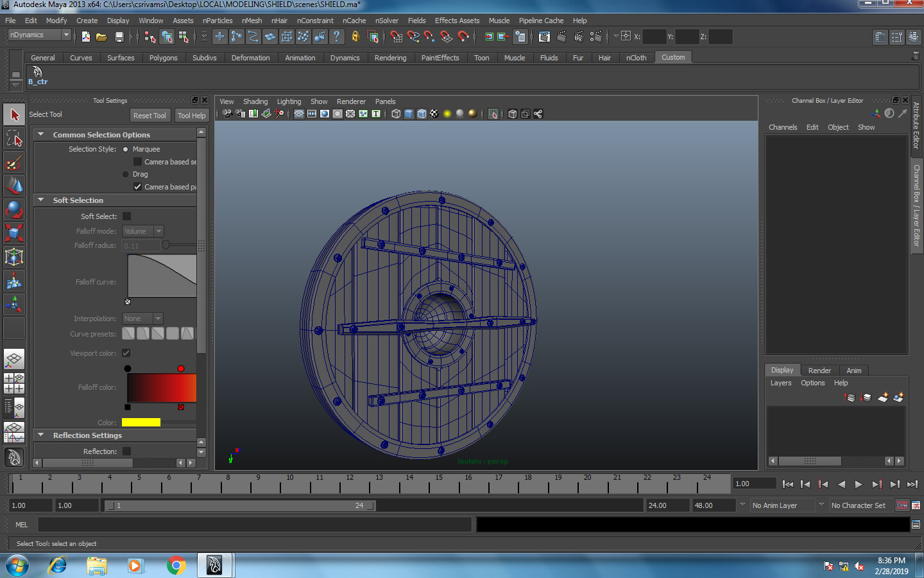Open the nDynamics menu set dropdown
Image resolution: width=924 pixels, height=578 pixels.
pyautogui.click(x=39, y=35)
